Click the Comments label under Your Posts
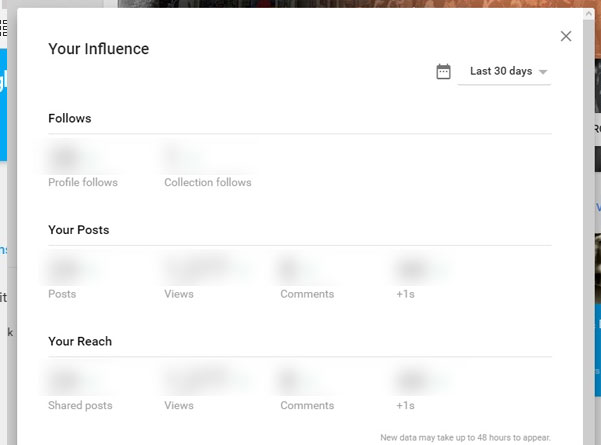This screenshot has height=445, width=601. [x=307, y=294]
